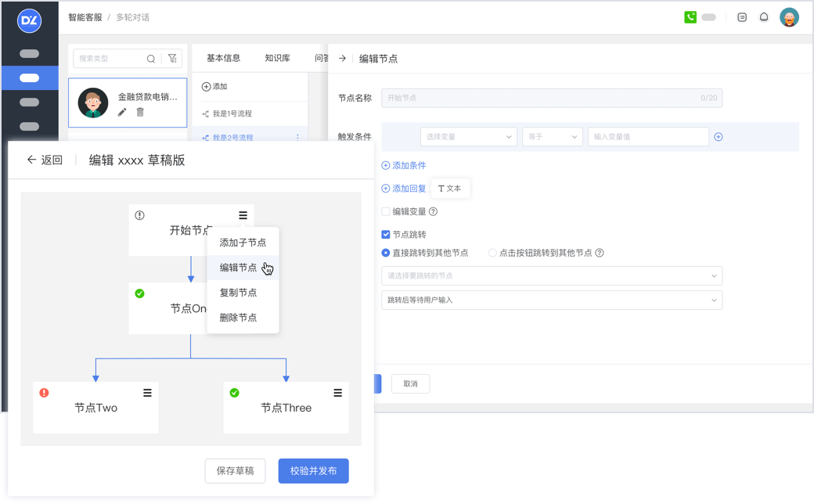Switch to the 知识库 tab
Image resolution: width=814 pixels, height=504 pixels.
(277, 58)
